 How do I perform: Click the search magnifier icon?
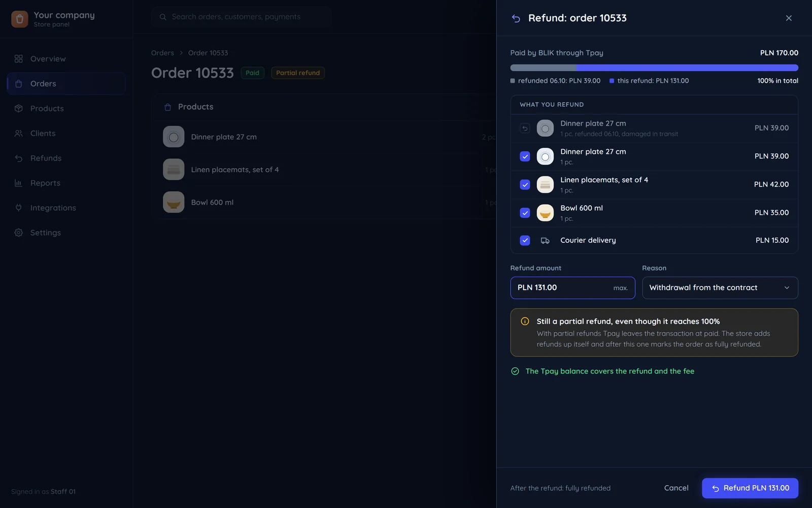tap(163, 17)
